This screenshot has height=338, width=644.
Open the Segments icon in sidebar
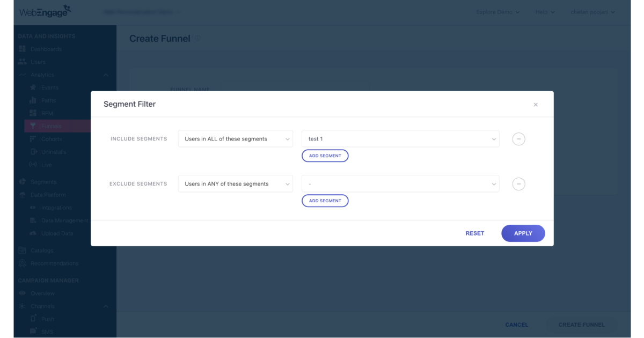pyautogui.click(x=22, y=182)
